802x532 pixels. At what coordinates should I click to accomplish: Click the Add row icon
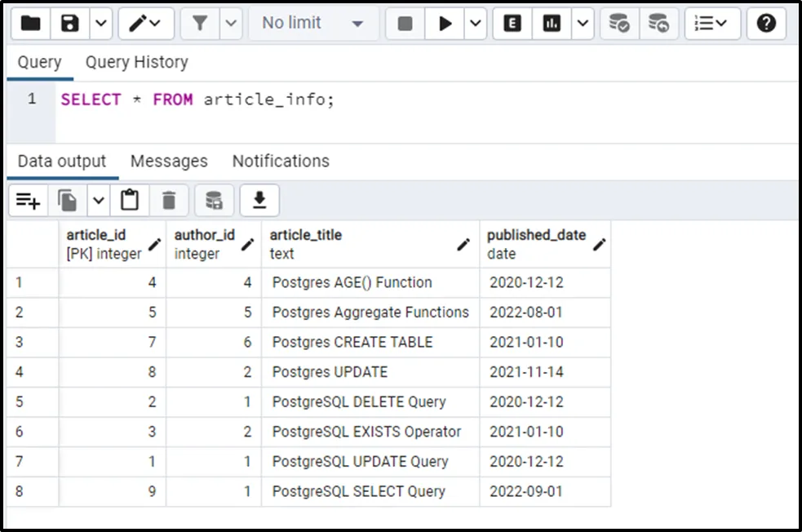pos(29,201)
